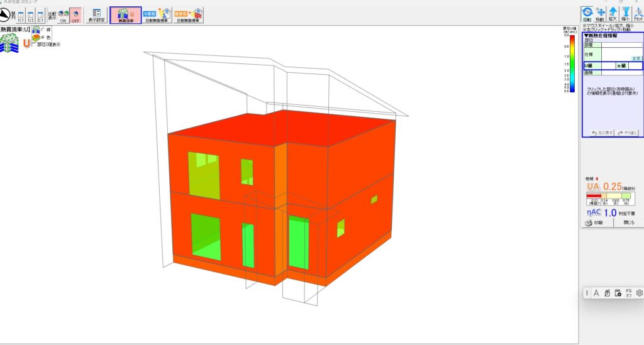The width and height of the screenshot is (644, 345).
Task: Click the U-value color scale legend
Action: coord(571,62)
